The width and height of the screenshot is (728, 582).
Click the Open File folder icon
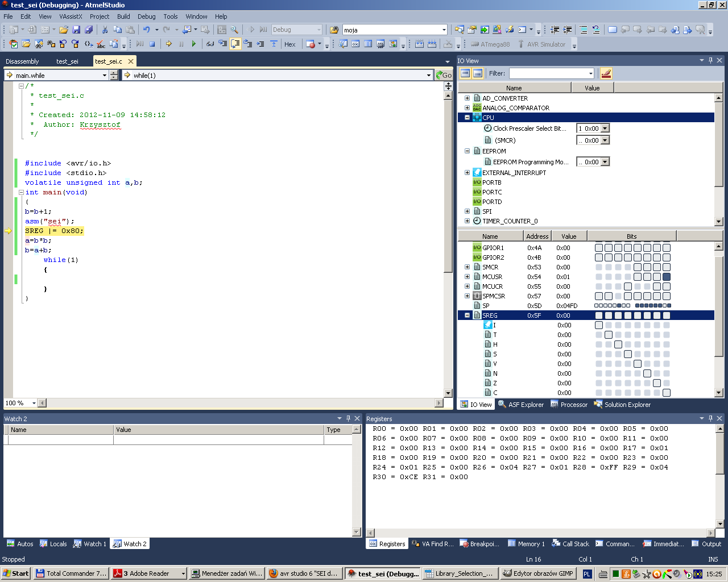64,30
